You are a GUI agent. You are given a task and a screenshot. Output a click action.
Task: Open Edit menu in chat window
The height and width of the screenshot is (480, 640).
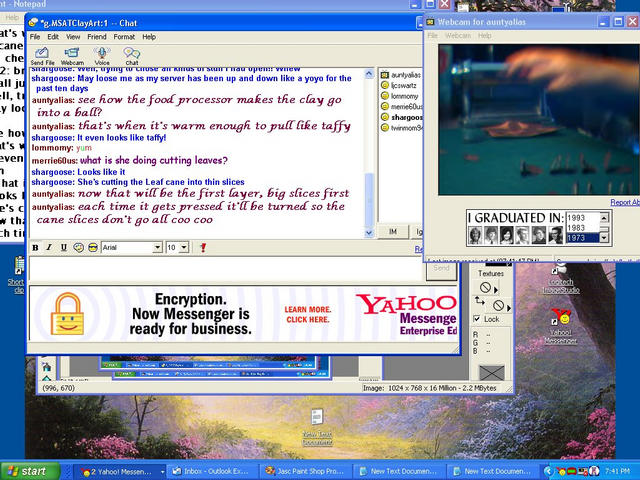pyautogui.click(x=53, y=37)
